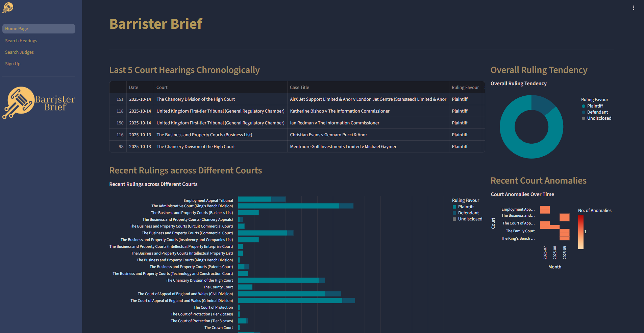
Task: Select the AirX Jet Support case row
Action: click(368, 99)
